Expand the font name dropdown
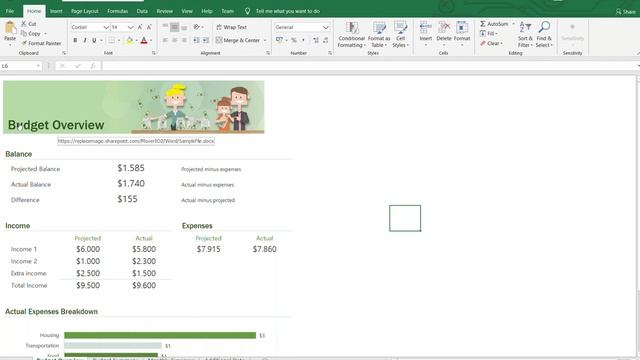Viewport: 640px width, 360px height. click(x=106, y=27)
